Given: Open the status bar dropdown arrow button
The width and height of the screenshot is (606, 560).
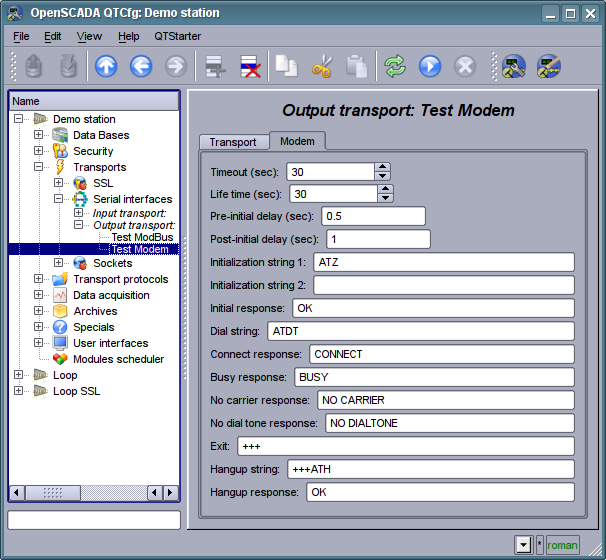Looking at the screenshot, I should (524, 545).
